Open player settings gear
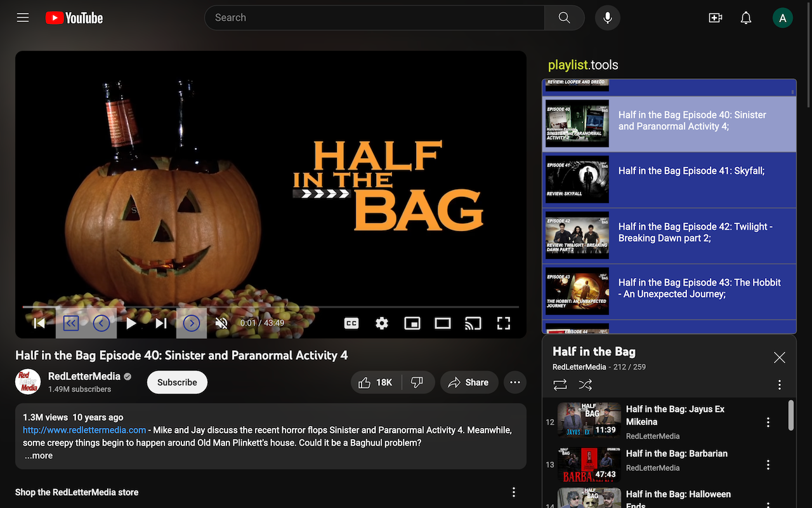Screen dimensions: 812x508 (x=381, y=323)
